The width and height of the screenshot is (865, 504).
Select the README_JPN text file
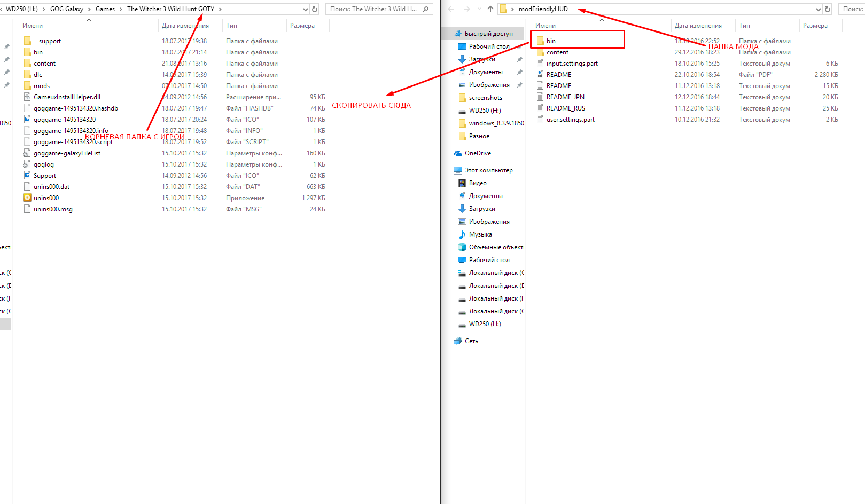coord(565,97)
